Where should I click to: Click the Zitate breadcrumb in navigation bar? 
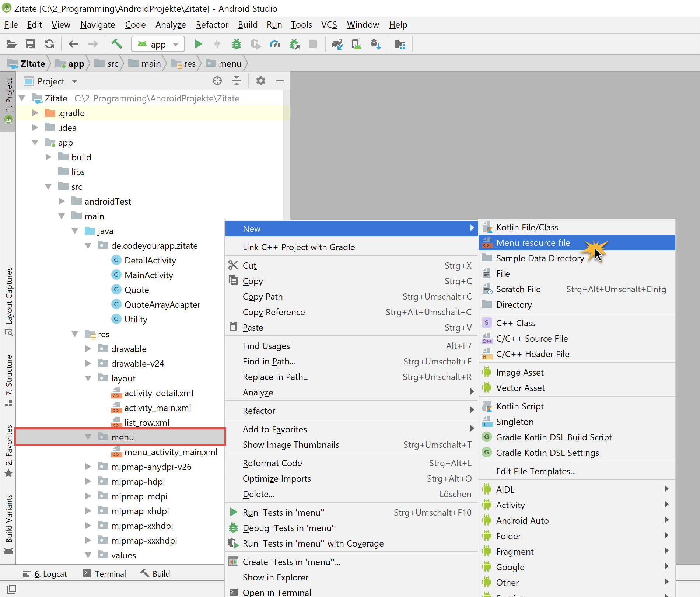coord(27,64)
